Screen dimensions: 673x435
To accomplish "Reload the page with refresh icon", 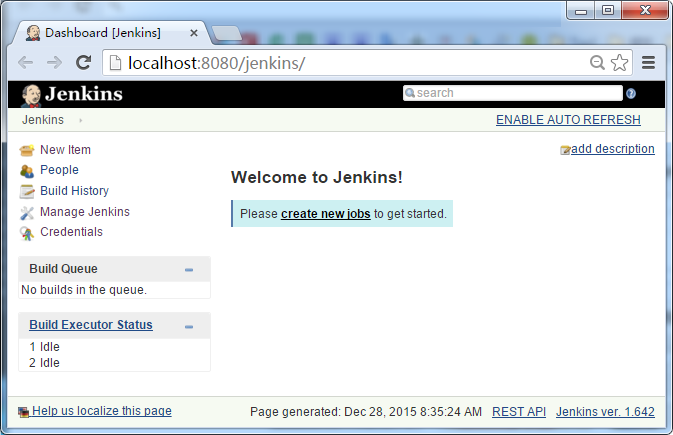I will coord(83,63).
